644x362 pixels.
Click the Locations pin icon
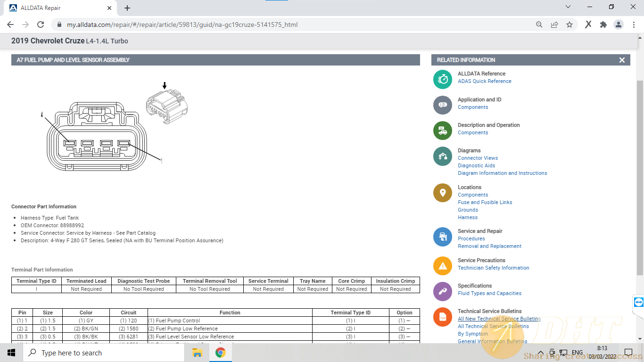tap(443, 193)
